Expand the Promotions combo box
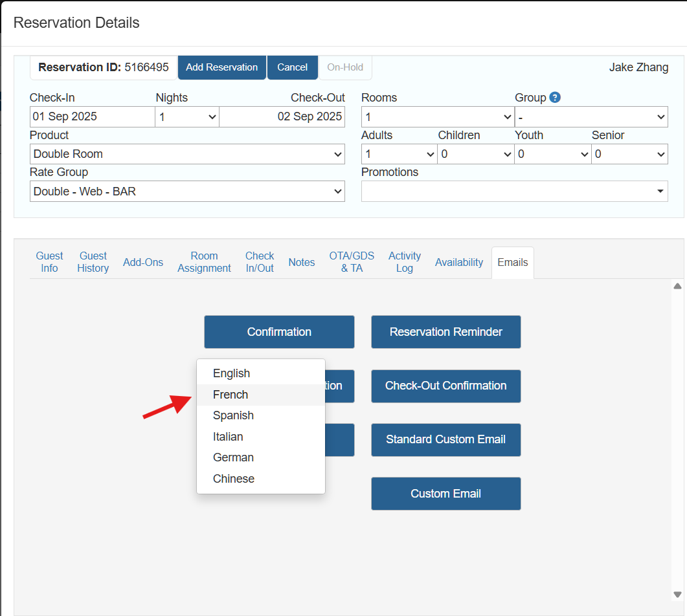 click(x=514, y=192)
